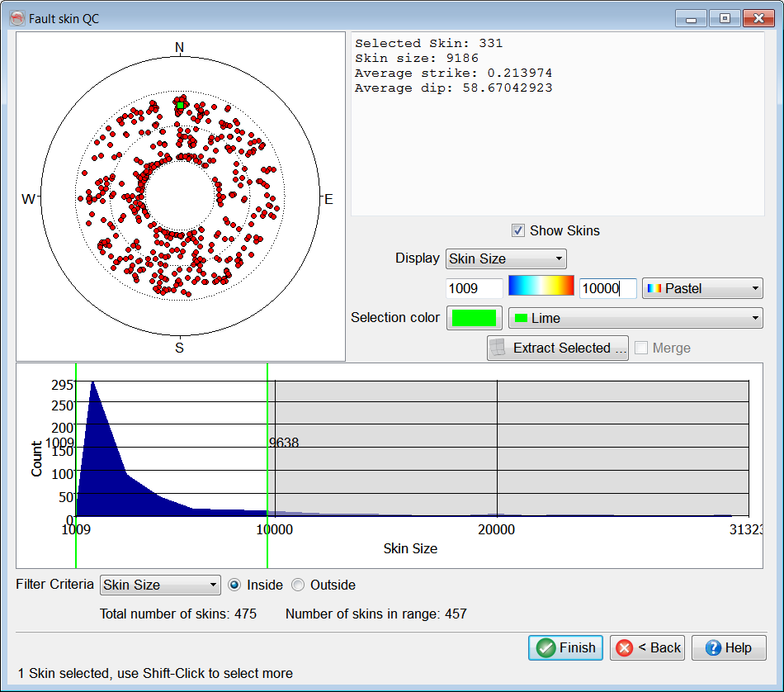Expand the Lime selection color dropdown
784x692 pixels.
pos(635,318)
